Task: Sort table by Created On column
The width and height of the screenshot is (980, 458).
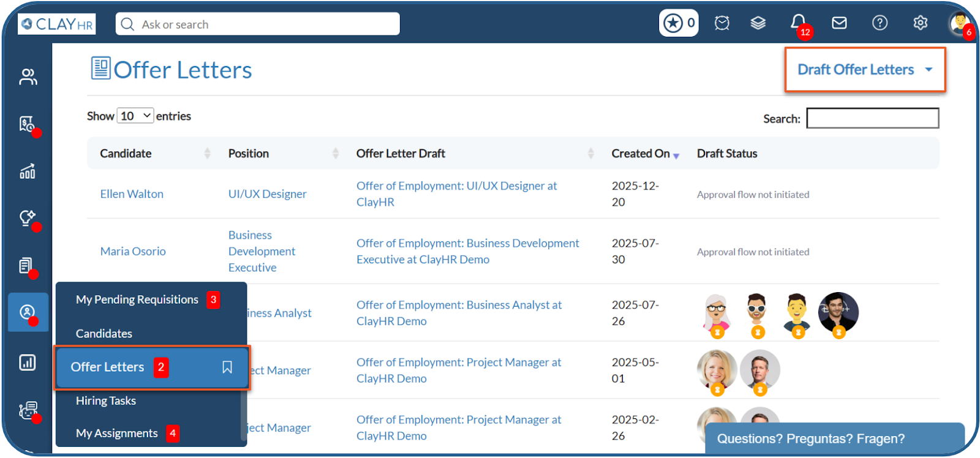Action: [x=646, y=154]
